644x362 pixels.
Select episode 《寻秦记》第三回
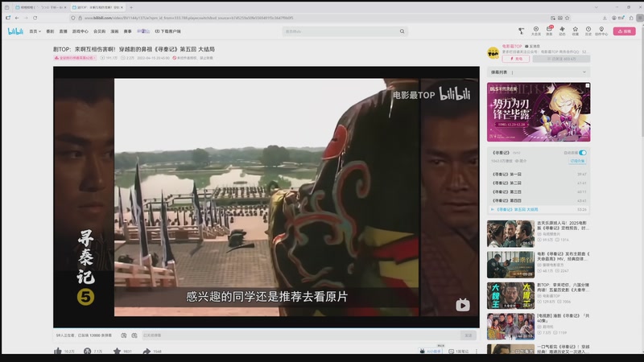(539, 191)
